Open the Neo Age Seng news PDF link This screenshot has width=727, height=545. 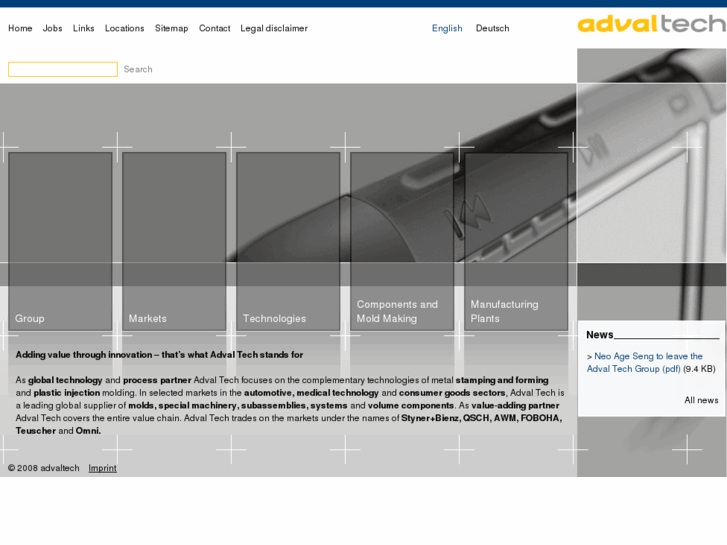point(644,362)
